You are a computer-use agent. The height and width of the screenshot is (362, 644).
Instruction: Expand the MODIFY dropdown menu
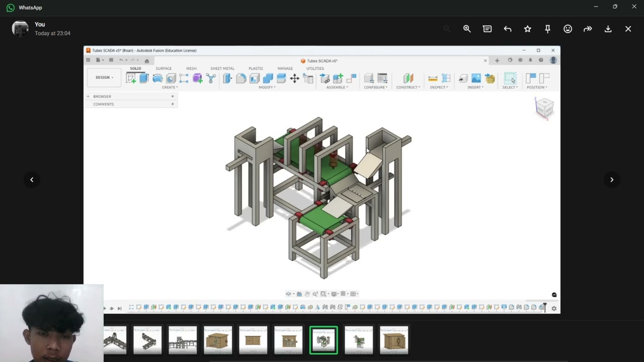pyautogui.click(x=267, y=87)
